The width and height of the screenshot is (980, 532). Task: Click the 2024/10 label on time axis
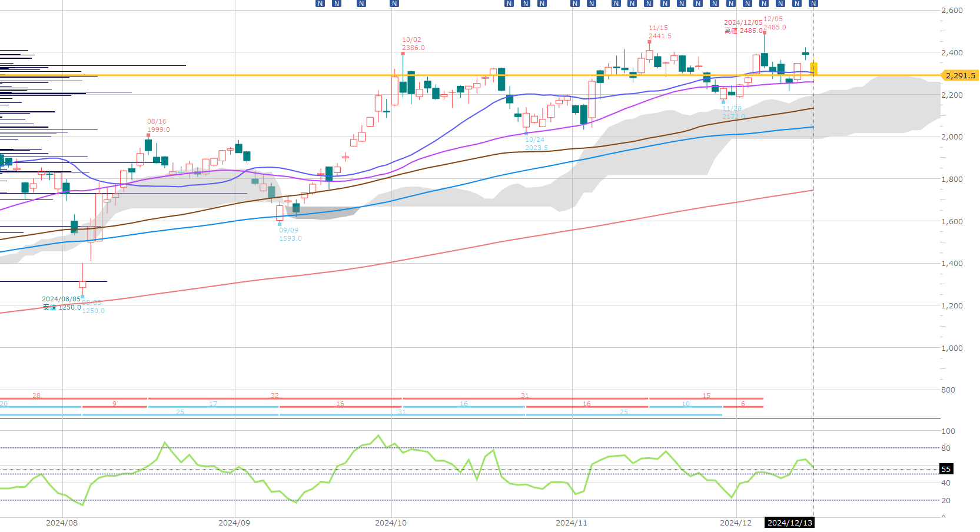tap(391, 523)
